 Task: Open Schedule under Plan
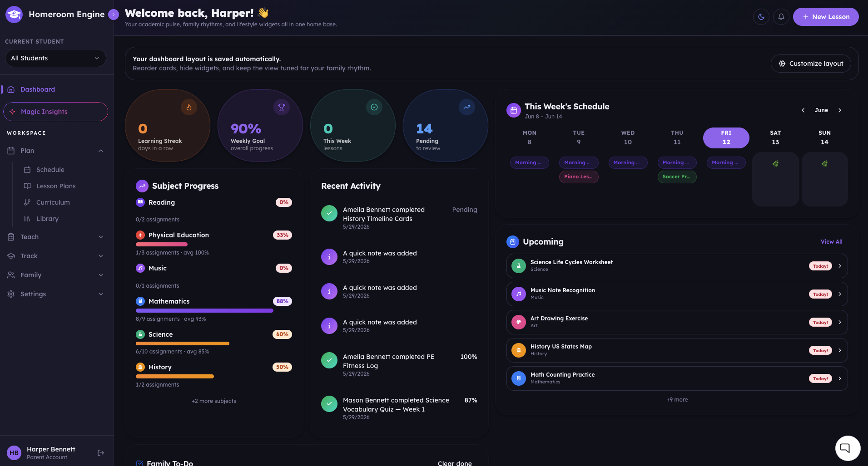(50, 170)
